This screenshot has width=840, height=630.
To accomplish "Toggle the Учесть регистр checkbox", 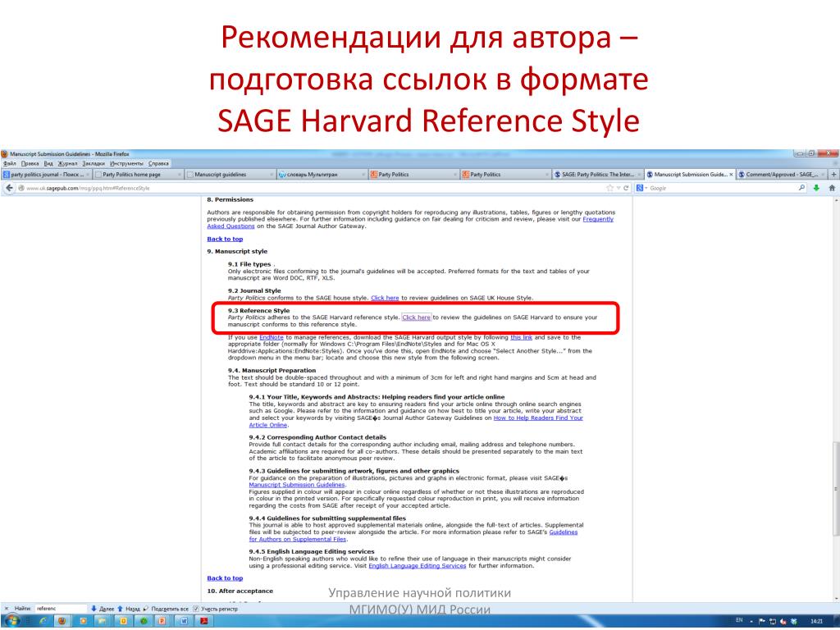I will (x=196, y=609).
